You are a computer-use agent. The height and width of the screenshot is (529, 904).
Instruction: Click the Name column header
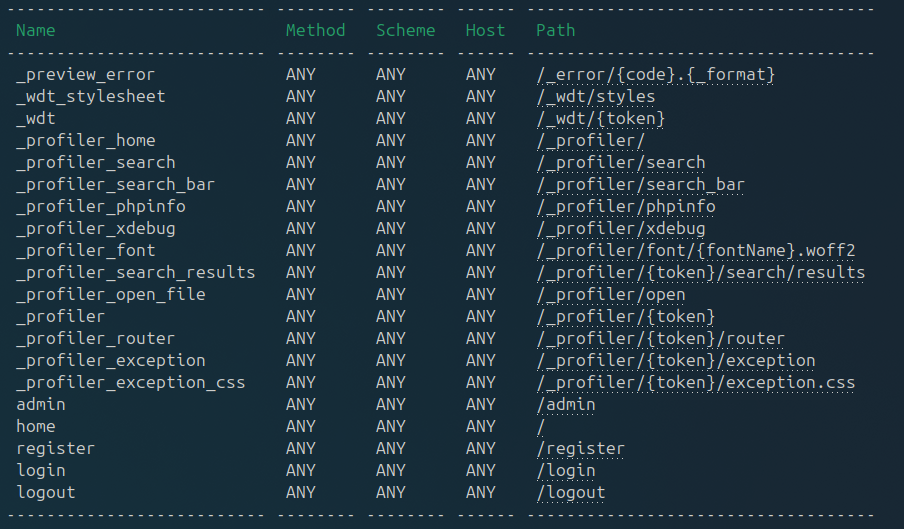point(36,31)
